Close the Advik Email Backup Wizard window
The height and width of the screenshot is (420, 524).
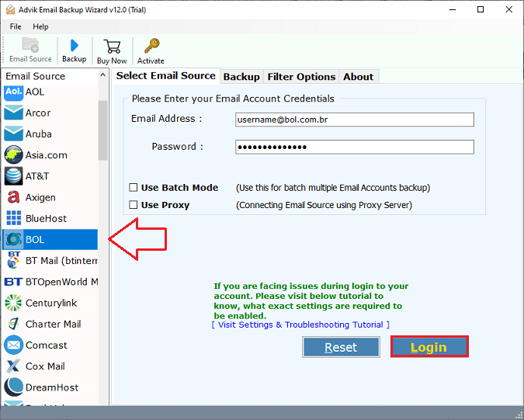pos(509,9)
